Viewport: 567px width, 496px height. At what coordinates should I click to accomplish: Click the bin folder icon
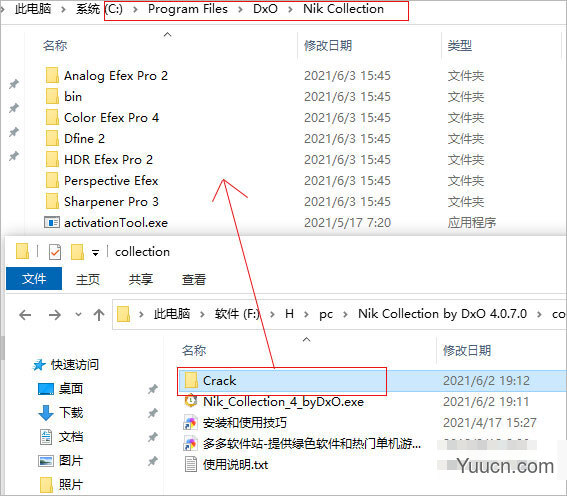52,97
